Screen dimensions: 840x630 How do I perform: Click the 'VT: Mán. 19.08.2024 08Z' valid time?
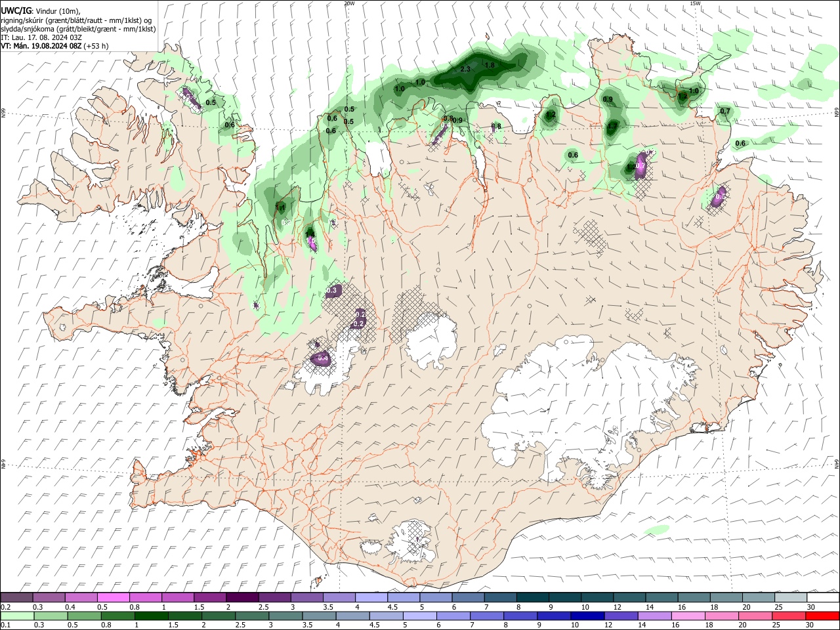[x=41, y=46]
